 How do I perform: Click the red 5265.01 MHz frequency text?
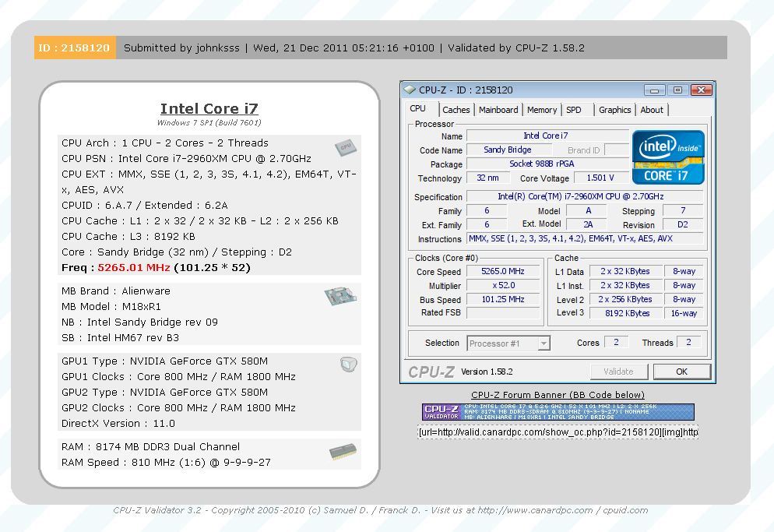134,268
